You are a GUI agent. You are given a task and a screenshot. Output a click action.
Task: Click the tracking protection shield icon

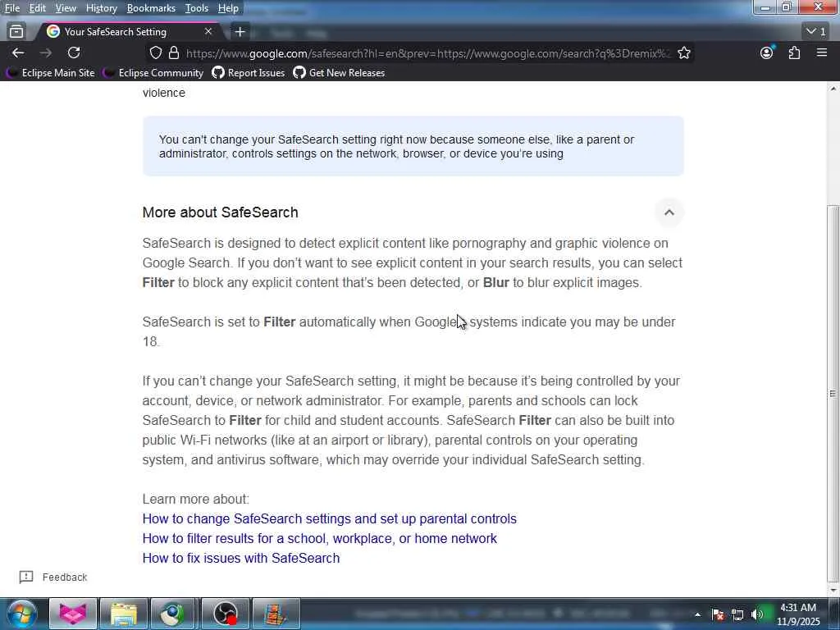(x=155, y=53)
